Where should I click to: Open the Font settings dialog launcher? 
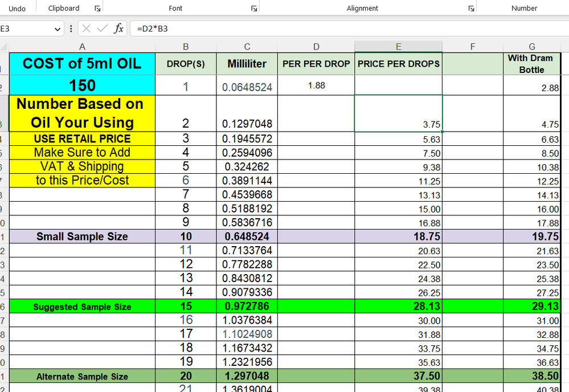pos(254,9)
